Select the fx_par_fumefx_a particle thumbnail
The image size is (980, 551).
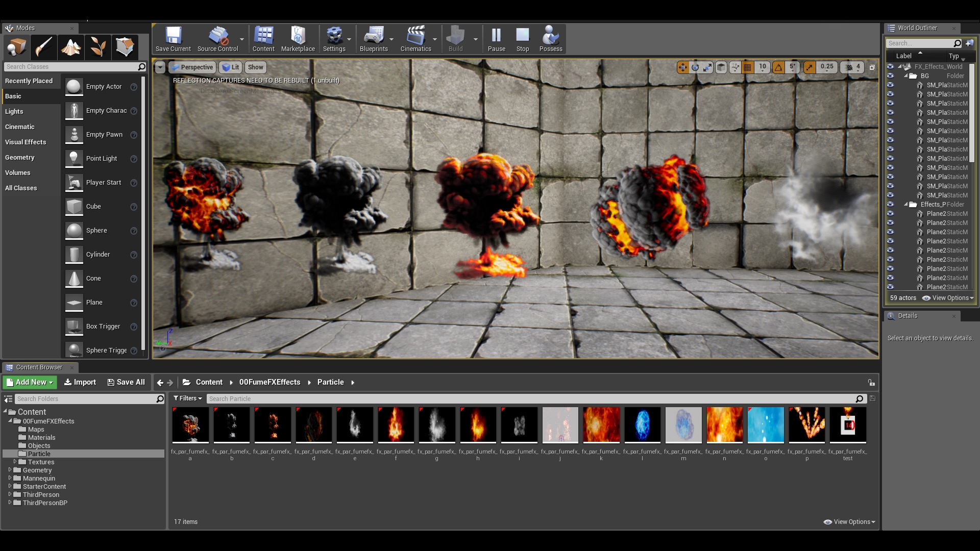[190, 425]
